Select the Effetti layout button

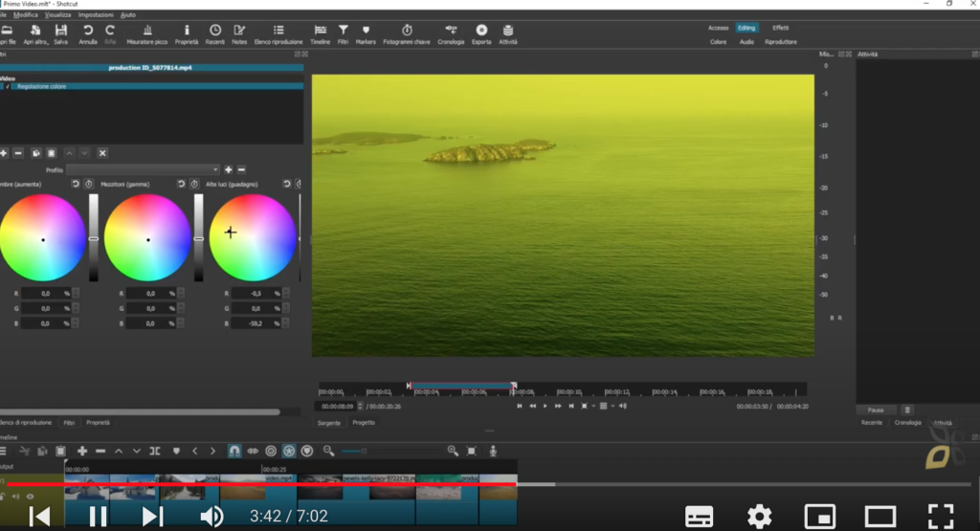pyautogui.click(x=781, y=28)
